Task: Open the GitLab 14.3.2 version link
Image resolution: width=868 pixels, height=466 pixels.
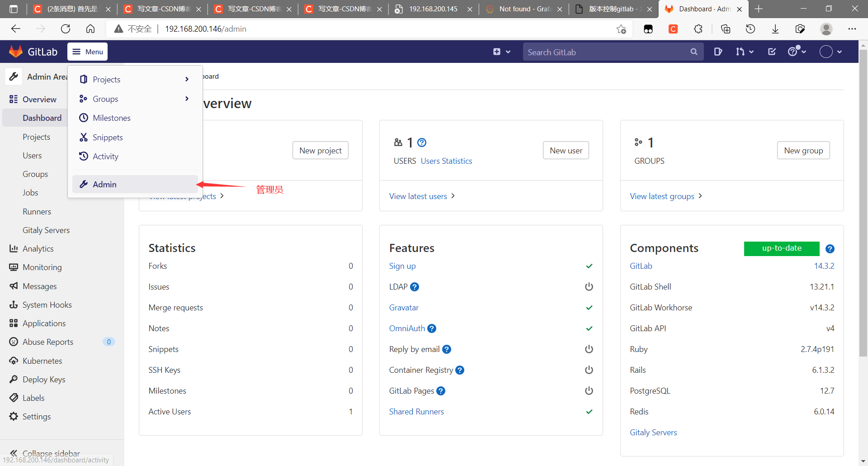Action: [824, 266]
